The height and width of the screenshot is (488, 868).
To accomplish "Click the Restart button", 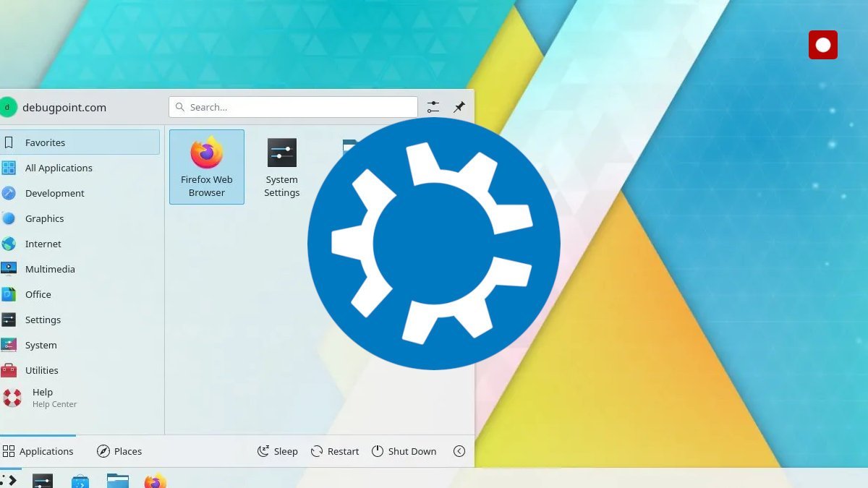I will click(334, 450).
